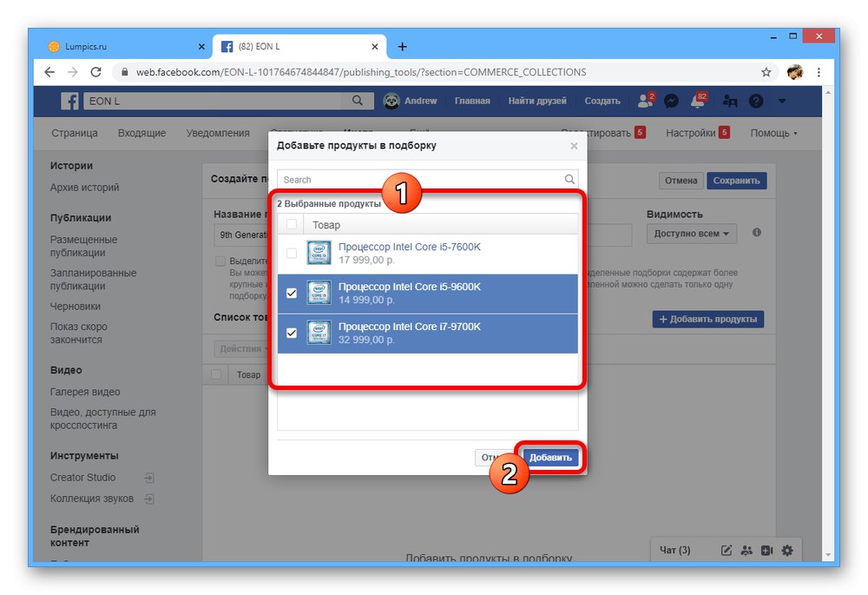Close the EON L tab
The image size is (868, 595).
pos(375,47)
